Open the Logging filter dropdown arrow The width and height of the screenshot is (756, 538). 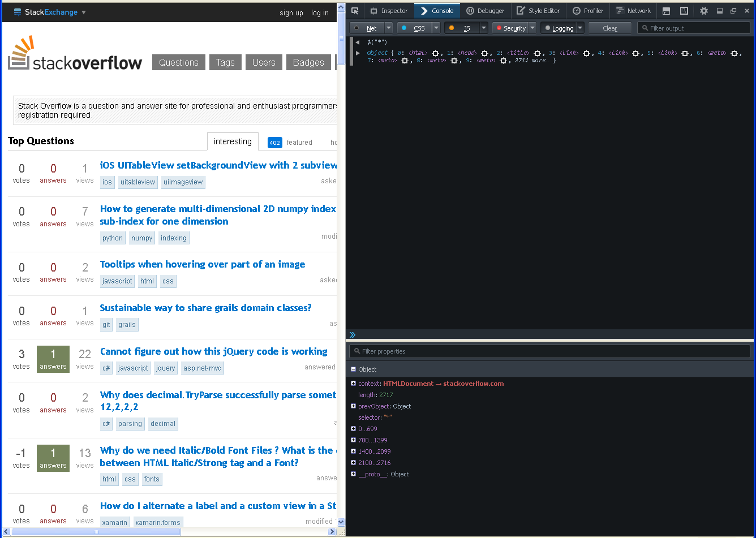580,28
